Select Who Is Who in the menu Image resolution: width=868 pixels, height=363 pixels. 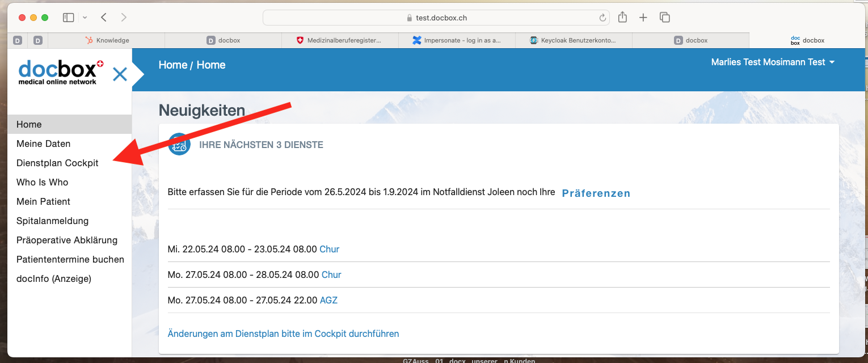pyautogui.click(x=42, y=182)
